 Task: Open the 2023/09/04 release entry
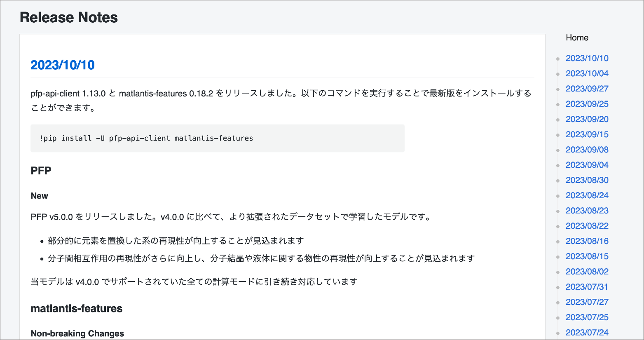pos(587,165)
